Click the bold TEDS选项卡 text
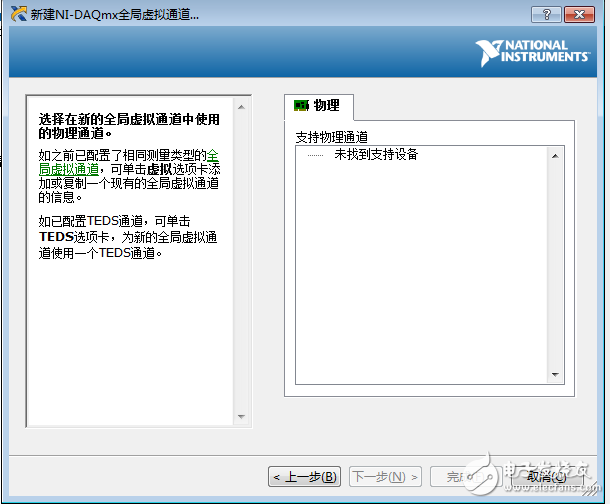The width and height of the screenshot is (610, 504). pyautogui.click(x=74, y=237)
